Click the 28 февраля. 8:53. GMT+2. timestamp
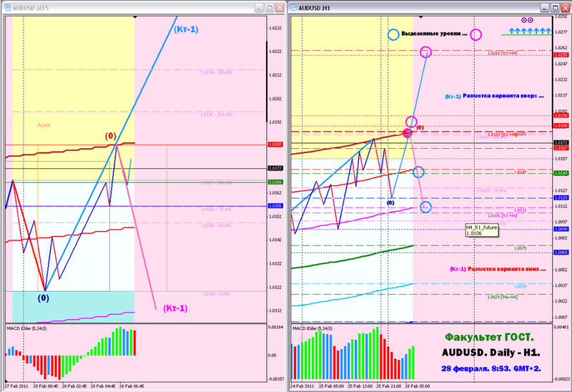The width and height of the screenshot is (572, 392). 491,368
